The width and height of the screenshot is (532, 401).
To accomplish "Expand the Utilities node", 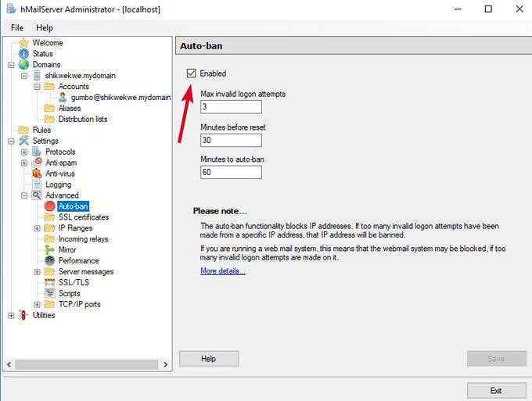I will [x=11, y=315].
